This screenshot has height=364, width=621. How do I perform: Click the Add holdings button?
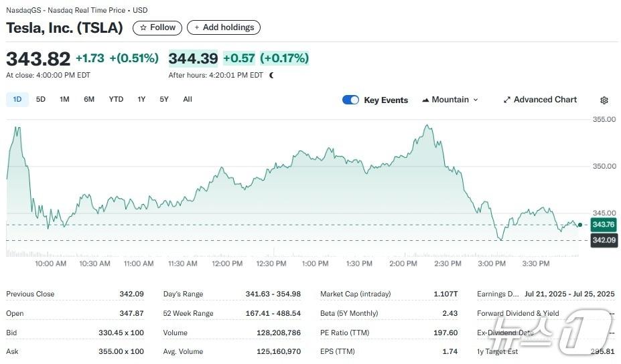tap(224, 27)
